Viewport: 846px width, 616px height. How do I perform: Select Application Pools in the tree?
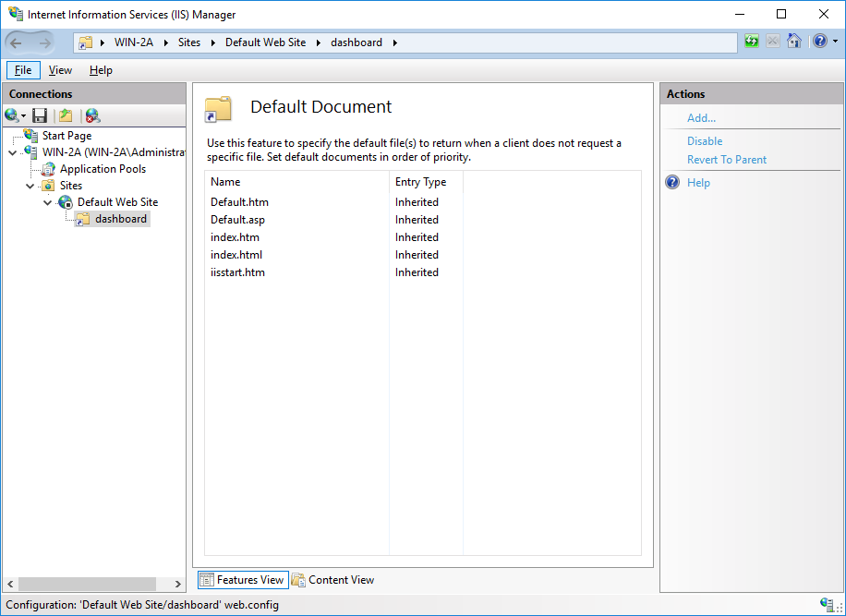tap(102, 168)
